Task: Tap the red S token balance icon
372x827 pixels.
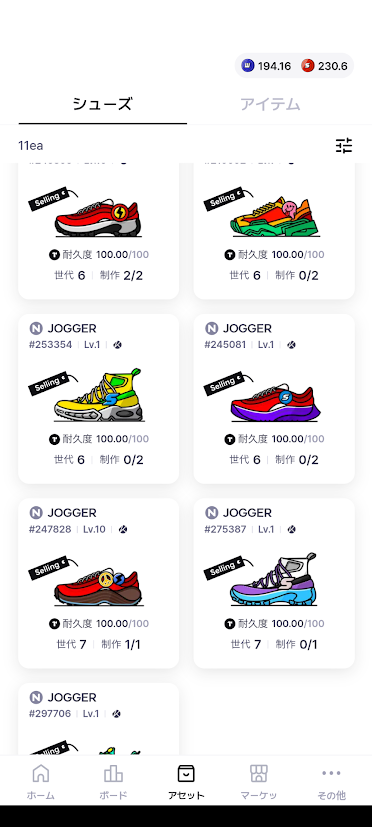Action: click(x=308, y=65)
